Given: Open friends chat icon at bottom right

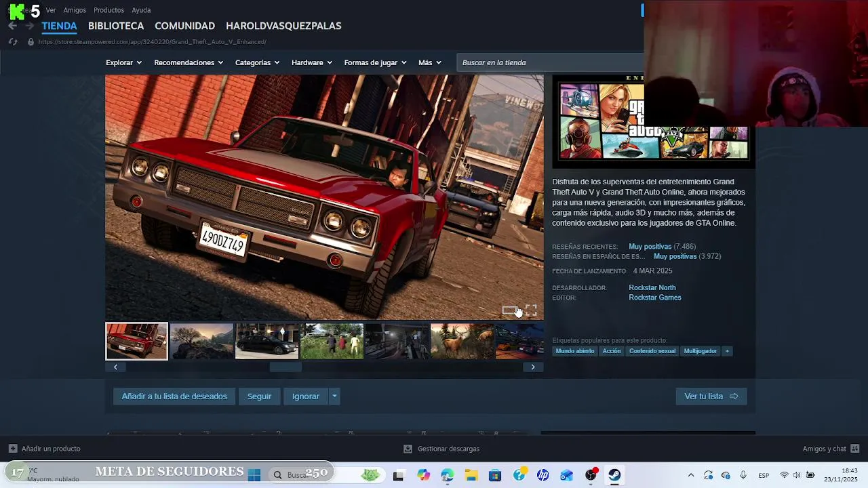Looking at the screenshot, I should (x=854, y=449).
